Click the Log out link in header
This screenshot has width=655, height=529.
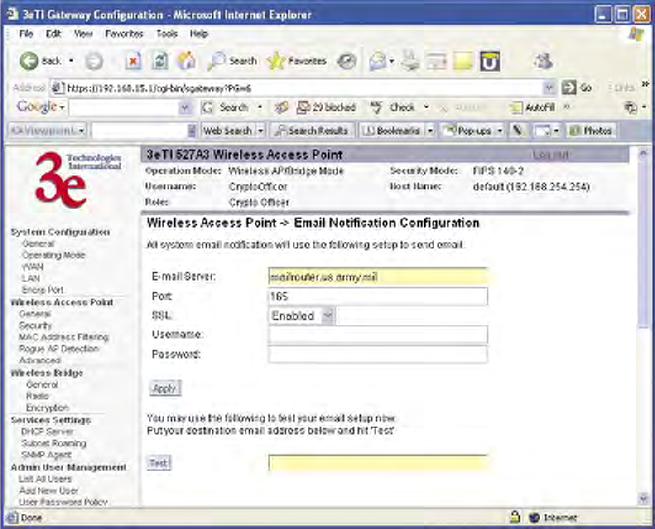click(x=551, y=155)
